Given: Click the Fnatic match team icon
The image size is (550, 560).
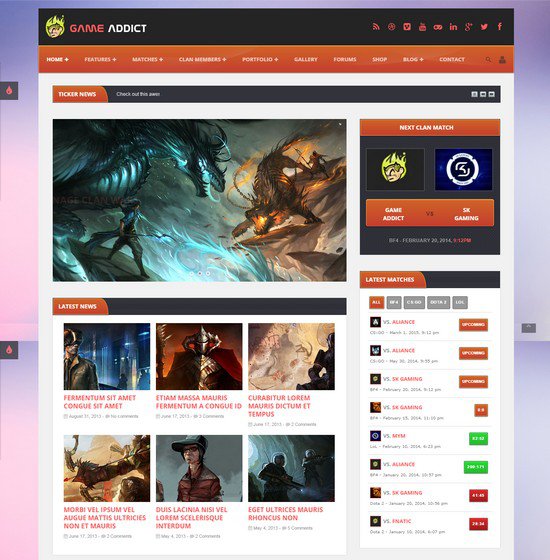Looking at the screenshot, I should tap(375, 521).
